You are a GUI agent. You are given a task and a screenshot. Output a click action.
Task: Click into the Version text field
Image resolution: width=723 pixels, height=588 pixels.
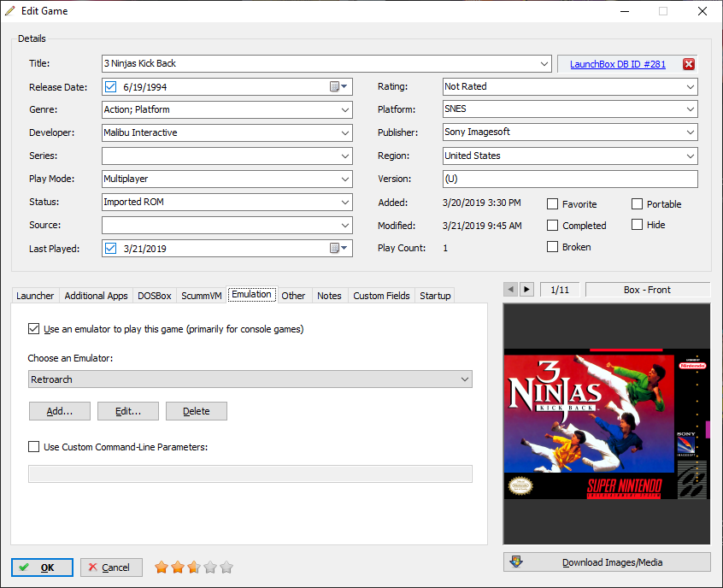point(570,179)
